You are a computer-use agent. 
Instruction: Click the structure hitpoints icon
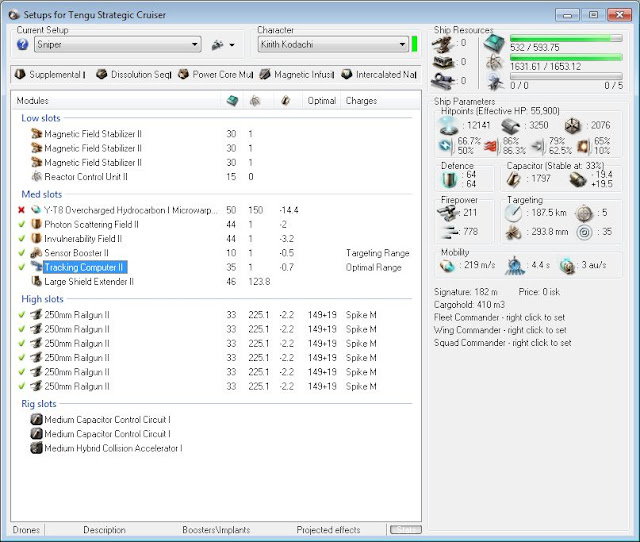[573, 126]
